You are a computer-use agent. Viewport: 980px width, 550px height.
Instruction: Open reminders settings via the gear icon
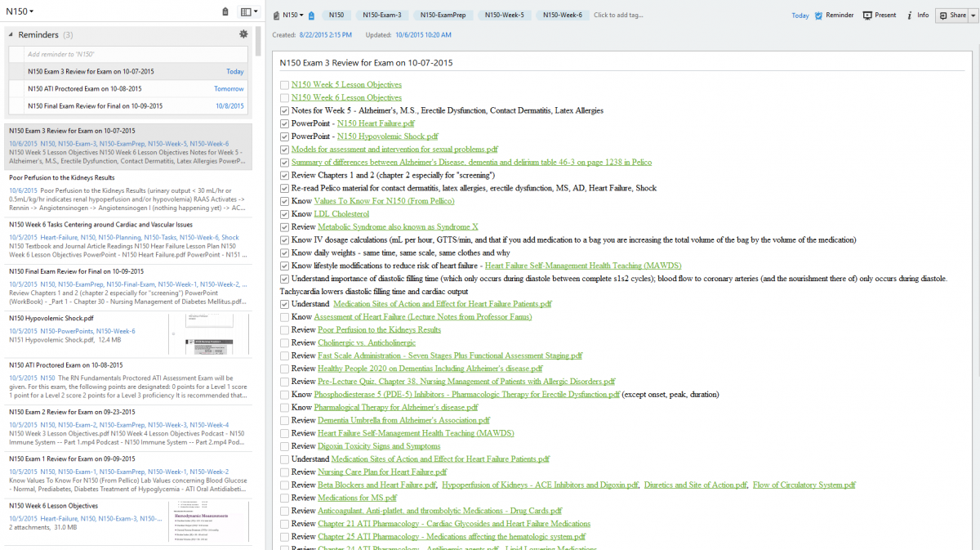[243, 33]
